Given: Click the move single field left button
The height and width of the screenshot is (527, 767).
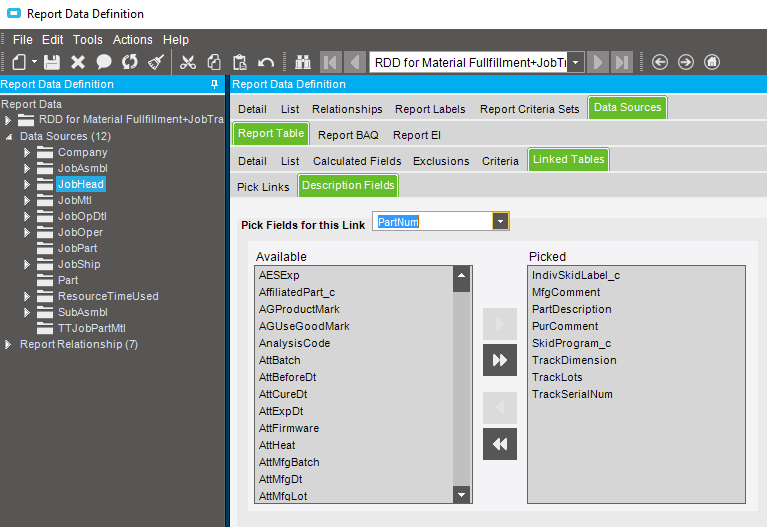Looking at the screenshot, I should pyautogui.click(x=499, y=408).
